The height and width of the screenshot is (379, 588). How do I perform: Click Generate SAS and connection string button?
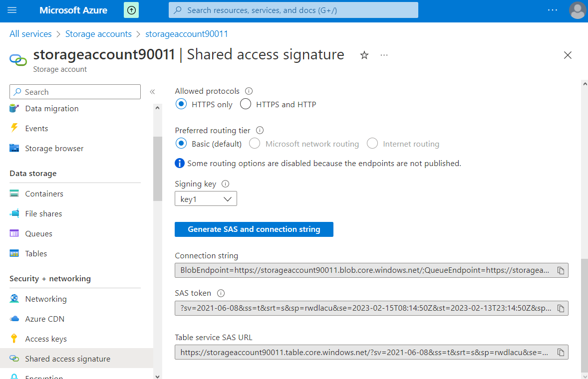(x=254, y=229)
